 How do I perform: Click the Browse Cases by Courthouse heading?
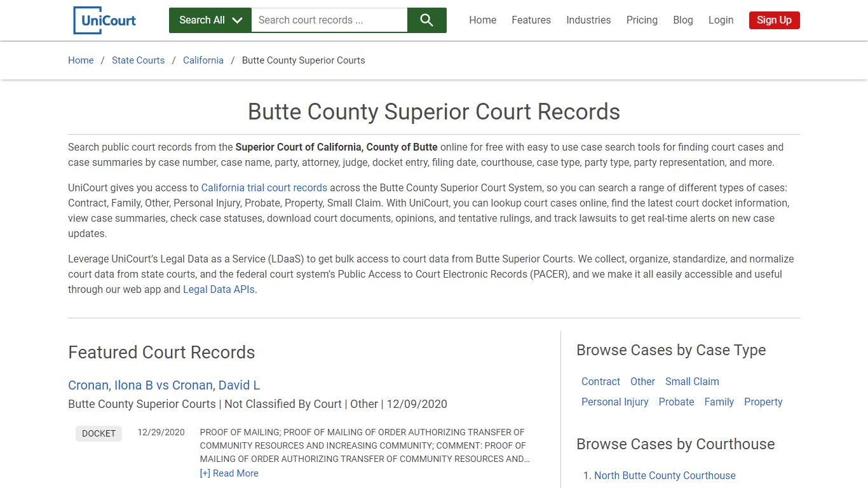click(675, 444)
